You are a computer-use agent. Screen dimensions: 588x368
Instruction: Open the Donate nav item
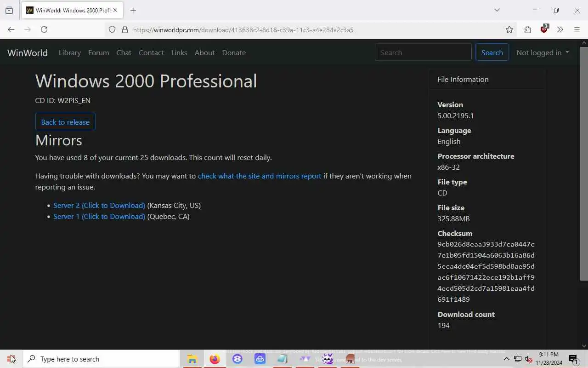click(x=234, y=52)
